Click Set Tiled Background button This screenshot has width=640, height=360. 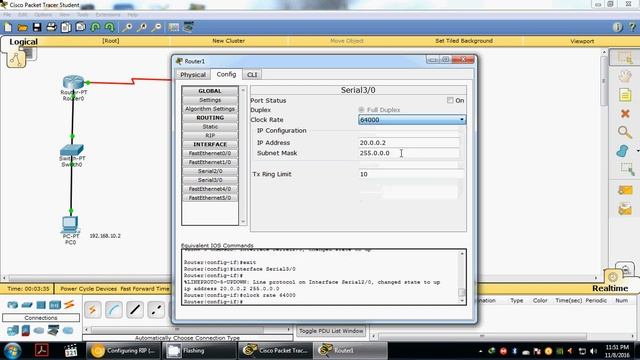[464, 41]
